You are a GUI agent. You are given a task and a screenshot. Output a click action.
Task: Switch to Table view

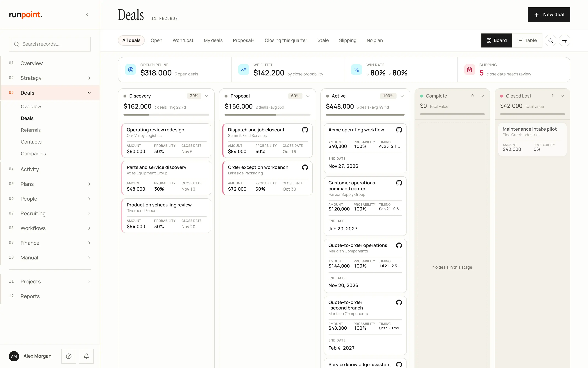point(527,40)
